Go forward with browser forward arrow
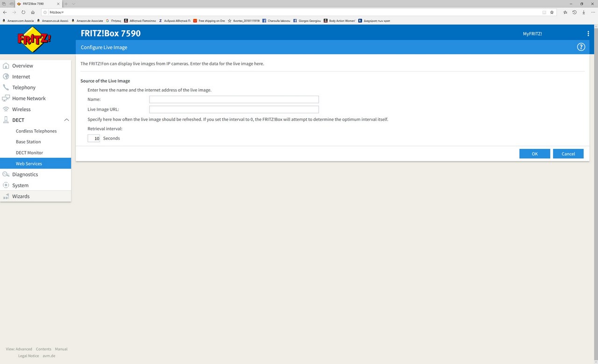Viewport: 598px width, 364px height. pyautogui.click(x=14, y=12)
